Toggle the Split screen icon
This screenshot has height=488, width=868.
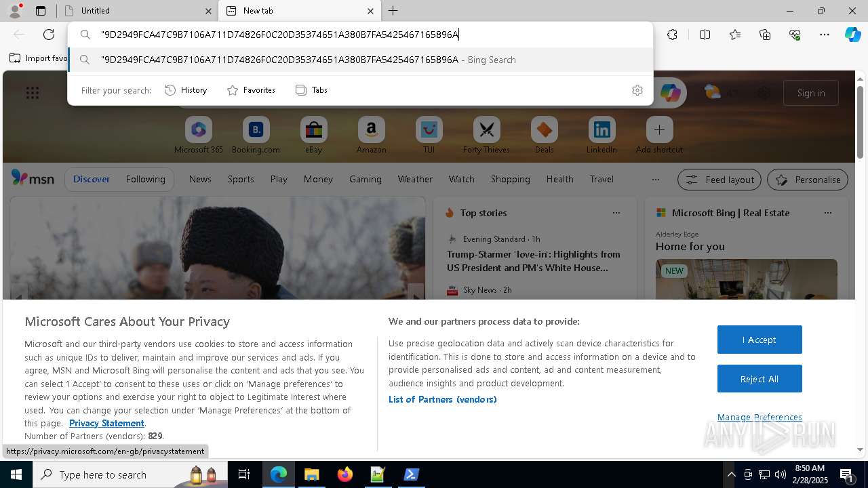coord(705,35)
